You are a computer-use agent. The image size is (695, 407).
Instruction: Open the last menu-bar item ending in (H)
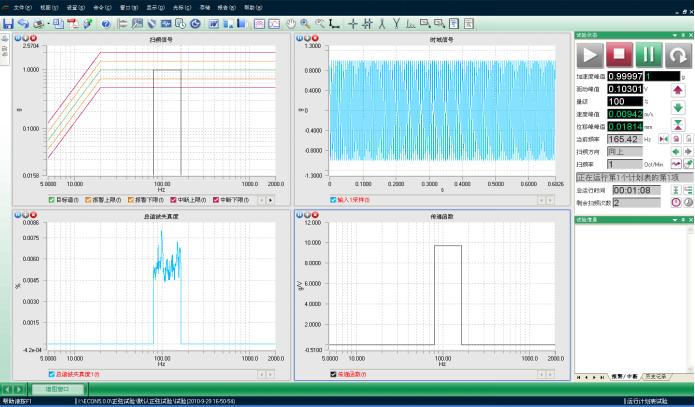tap(253, 8)
